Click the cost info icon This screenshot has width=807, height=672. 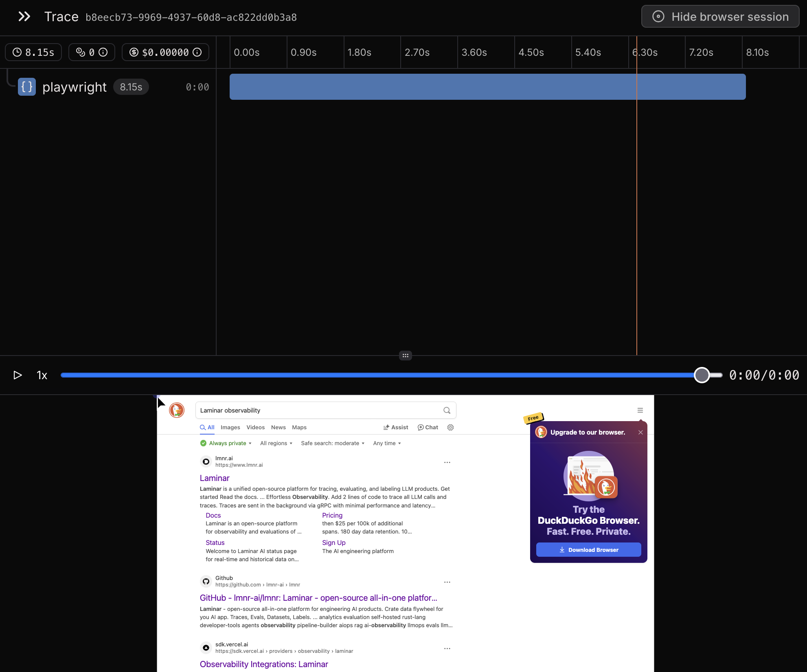coord(197,52)
